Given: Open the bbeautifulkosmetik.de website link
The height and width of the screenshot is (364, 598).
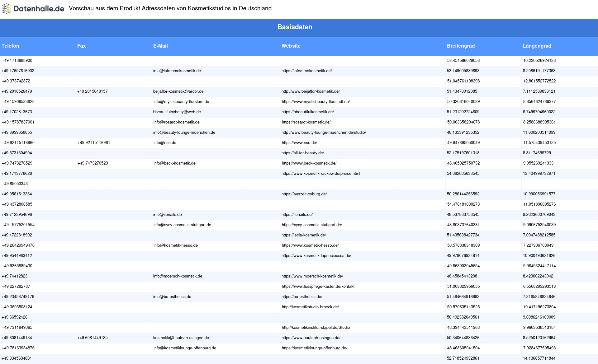Looking at the screenshot, I should 307,112.
